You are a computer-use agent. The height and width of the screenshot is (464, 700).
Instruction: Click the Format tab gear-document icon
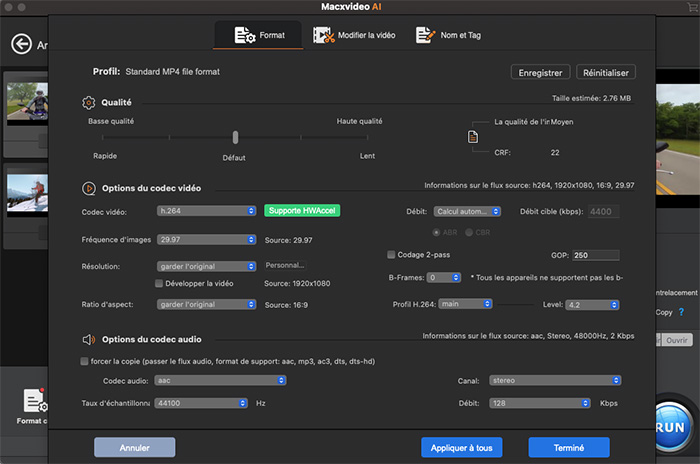point(245,35)
